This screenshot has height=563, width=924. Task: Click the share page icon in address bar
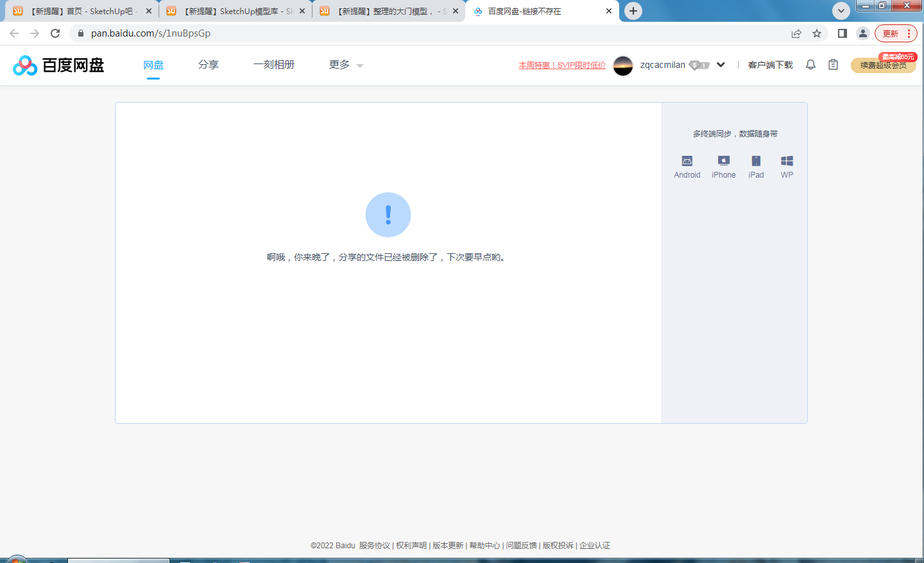click(x=796, y=33)
